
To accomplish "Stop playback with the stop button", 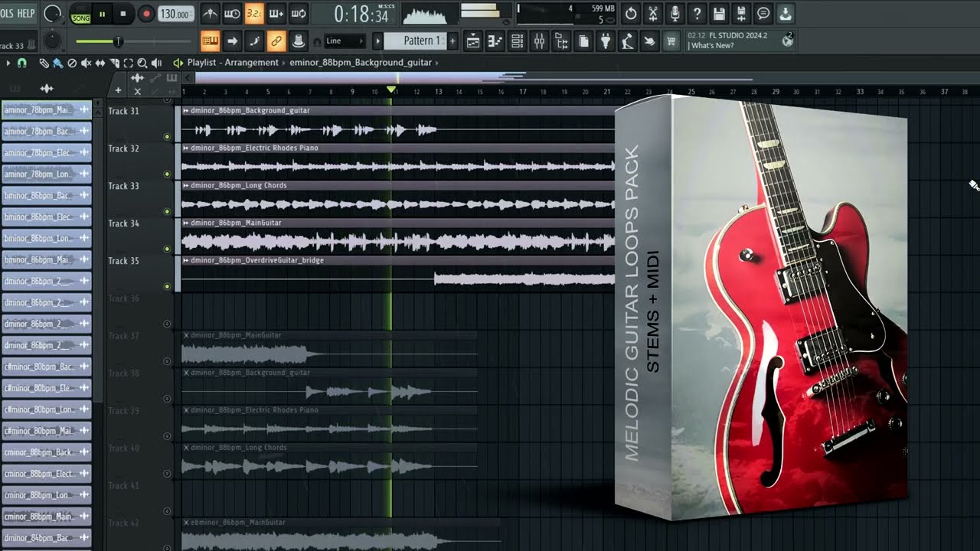I will click(x=123, y=14).
